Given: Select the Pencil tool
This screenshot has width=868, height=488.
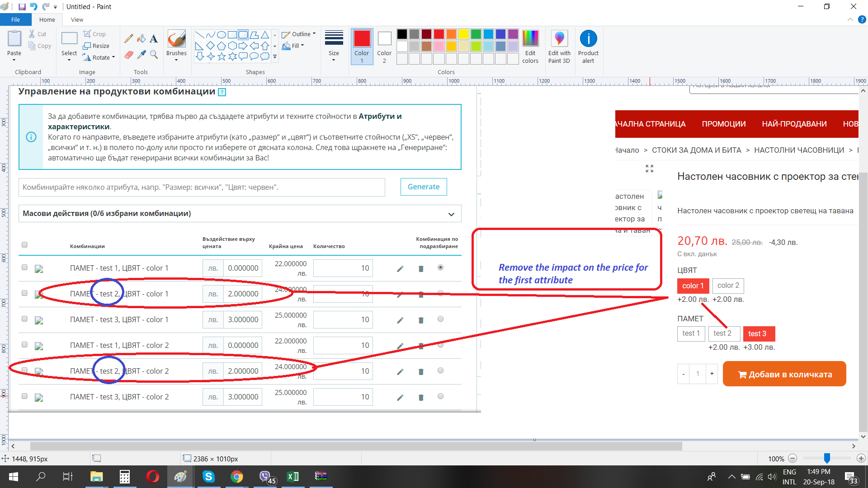Looking at the screenshot, I should pos(129,39).
